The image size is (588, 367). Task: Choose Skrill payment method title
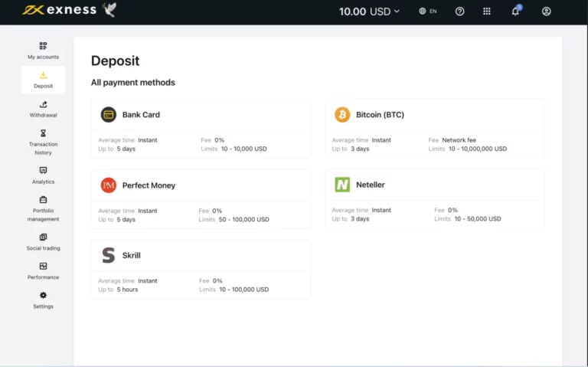pyautogui.click(x=131, y=256)
